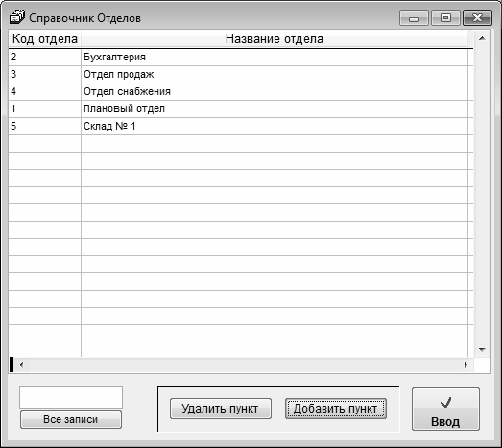
Task: Click the vertical scrollbar up arrow
Action: pyautogui.click(x=482, y=38)
